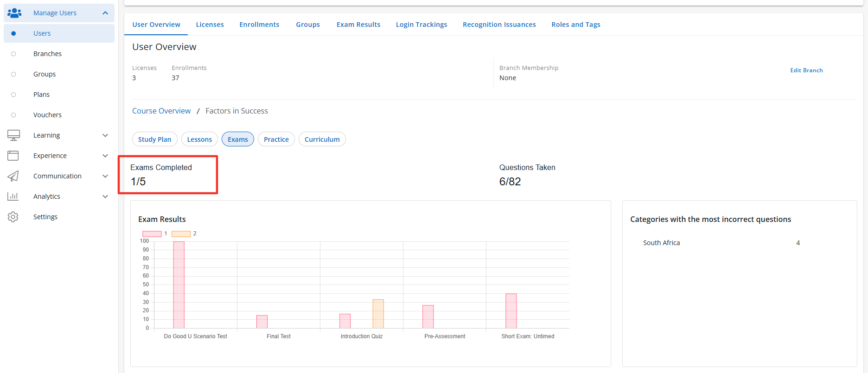Click the Do Good U Scenario Test bar
Image resolution: width=868 pixels, height=373 pixels.
tap(179, 284)
